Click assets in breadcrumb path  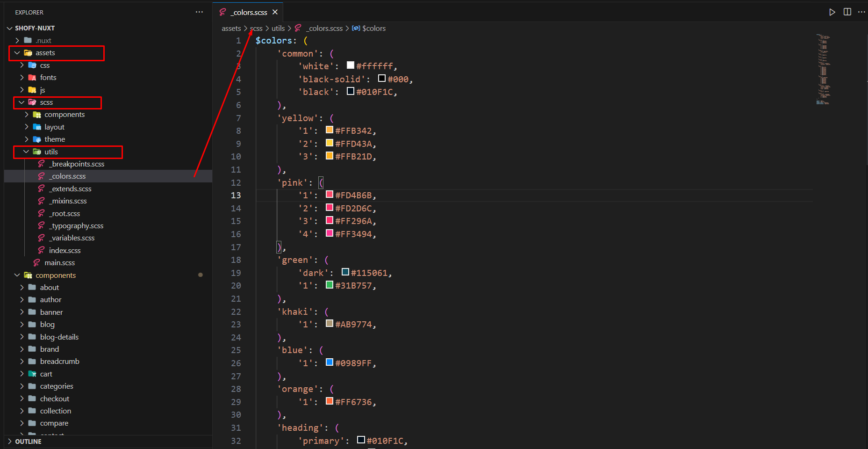pos(231,28)
